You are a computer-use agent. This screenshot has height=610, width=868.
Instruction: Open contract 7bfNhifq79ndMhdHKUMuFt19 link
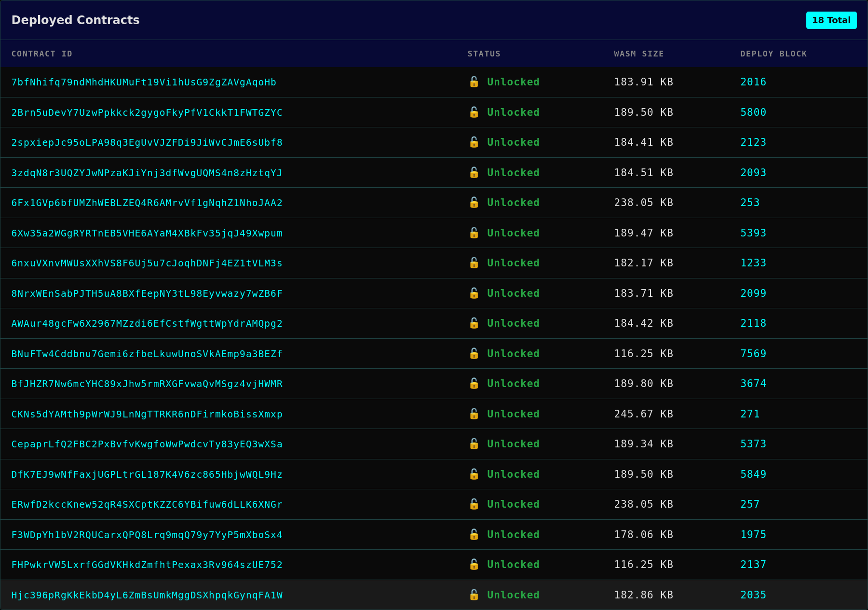pyautogui.click(x=144, y=82)
